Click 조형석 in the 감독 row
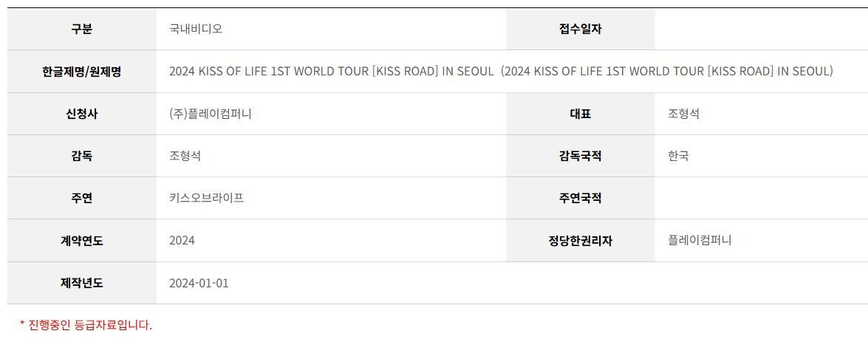 (185, 157)
